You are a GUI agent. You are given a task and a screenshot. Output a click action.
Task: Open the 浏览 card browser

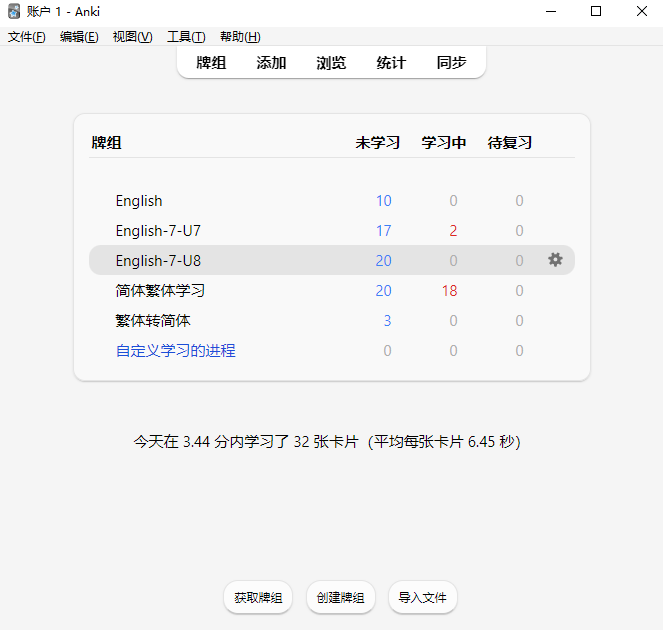331,63
